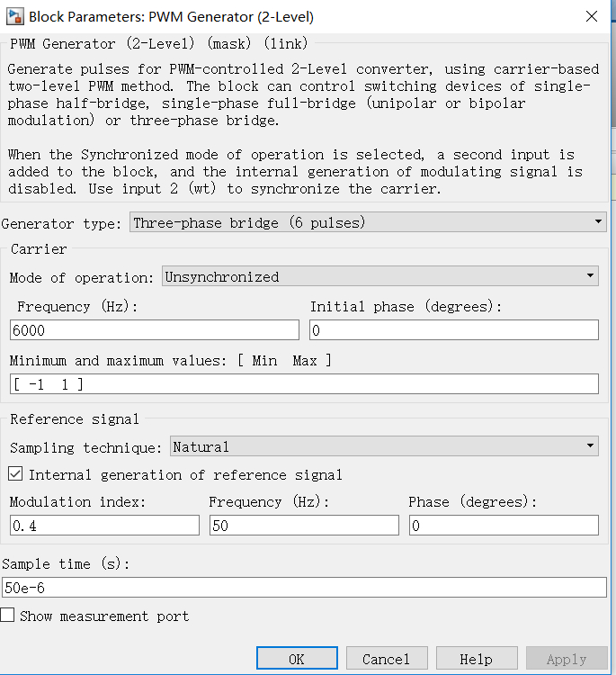Viewport: 616px width, 675px height.
Task: Enable the Show measurement port checkbox
Action: [8, 616]
